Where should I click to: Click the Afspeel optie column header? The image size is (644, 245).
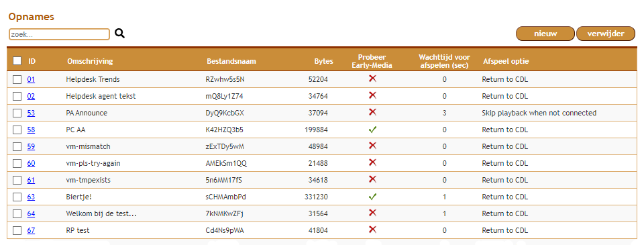pos(506,61)
